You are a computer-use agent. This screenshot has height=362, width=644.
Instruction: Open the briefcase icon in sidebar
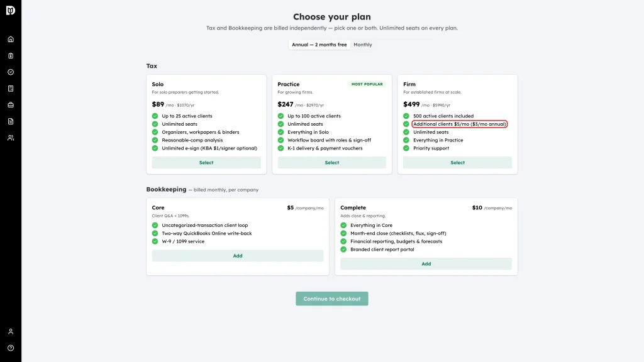[11, 105]
